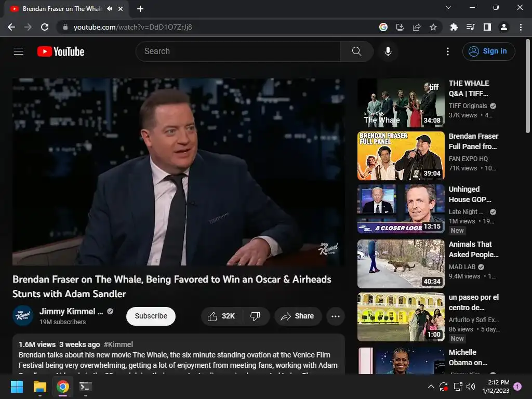Click the TIFF Originals channel name
The width and height of the screenshot is (532, 399).
(x=468, y=106)
